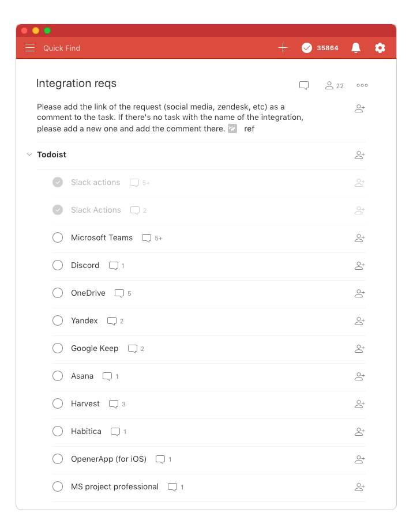Viewport: 413px width, 532px height.
Task: Mark Microsoft Teams task complete
Action: pos(58,237)
